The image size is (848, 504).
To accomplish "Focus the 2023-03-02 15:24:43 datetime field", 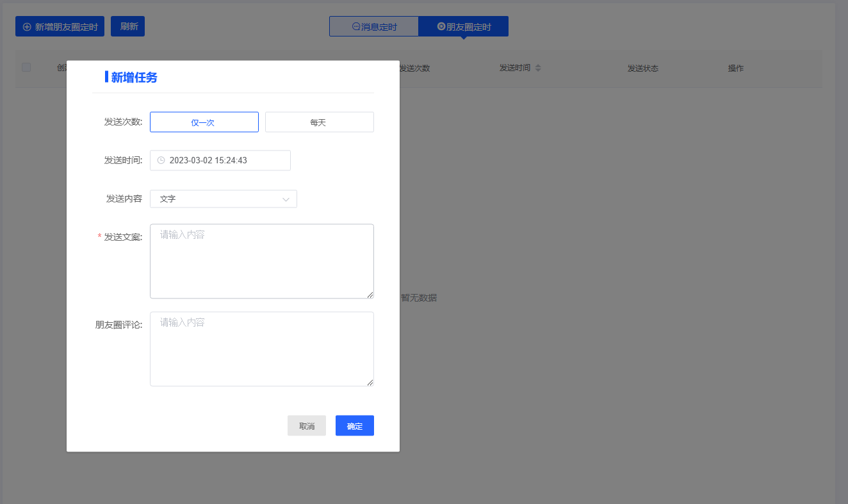I will (224, 161).
